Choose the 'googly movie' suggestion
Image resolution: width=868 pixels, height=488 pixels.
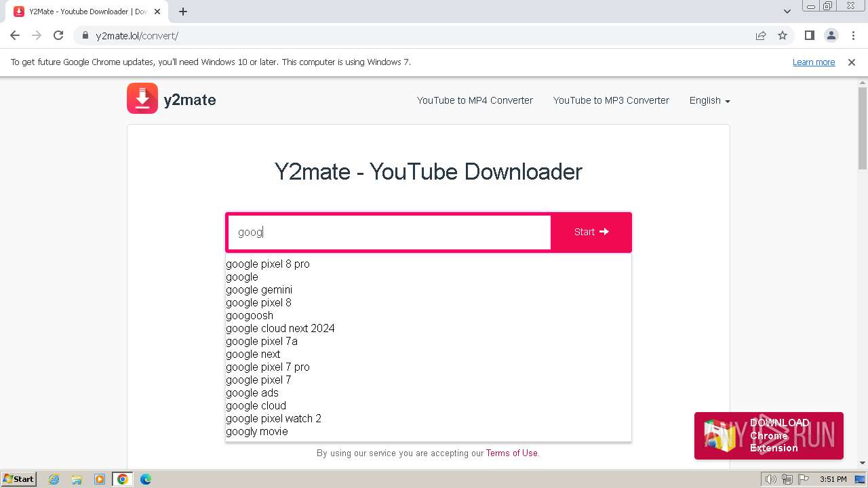click(x=257, y=431)
